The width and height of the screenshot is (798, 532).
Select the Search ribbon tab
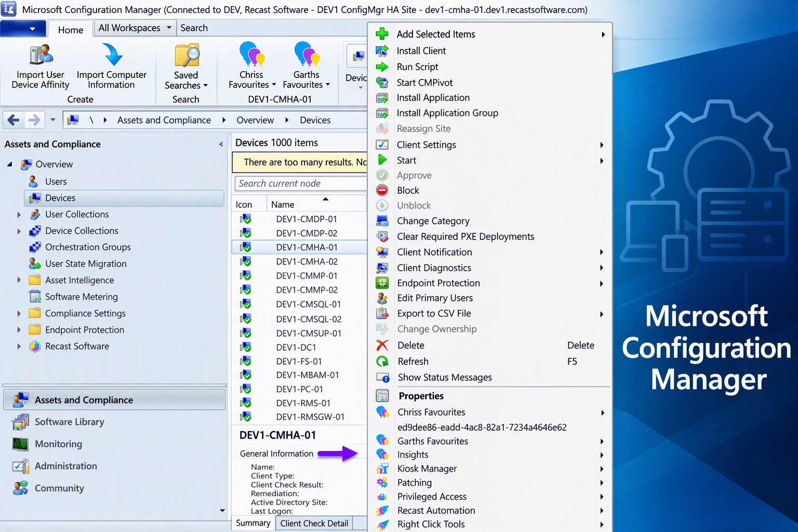coord(194,28)
